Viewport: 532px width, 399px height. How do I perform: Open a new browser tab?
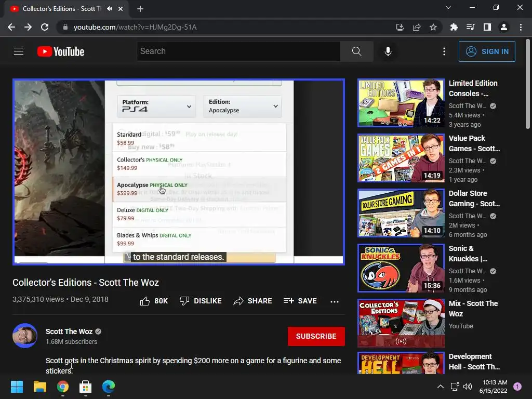tap(140, 9)
